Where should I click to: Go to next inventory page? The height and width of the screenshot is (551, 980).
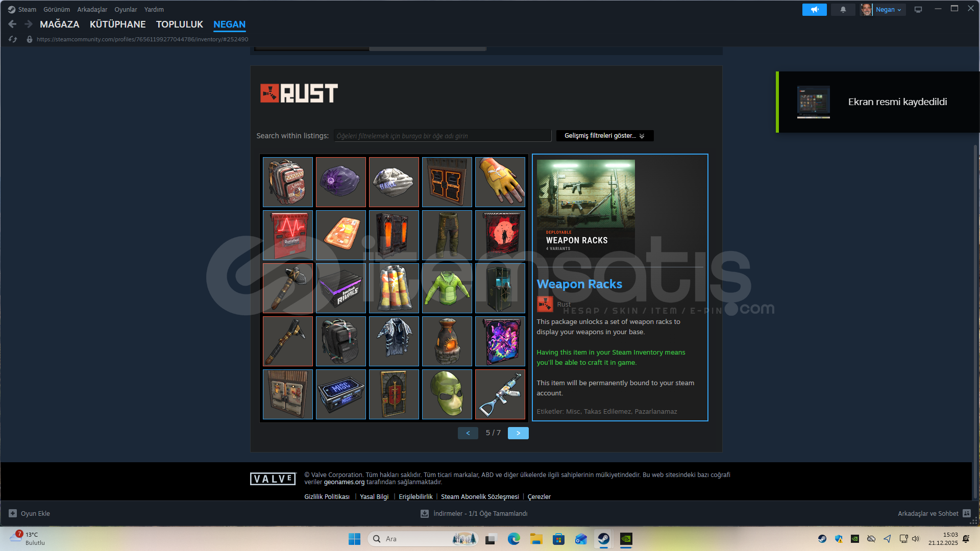click(518, 433)
